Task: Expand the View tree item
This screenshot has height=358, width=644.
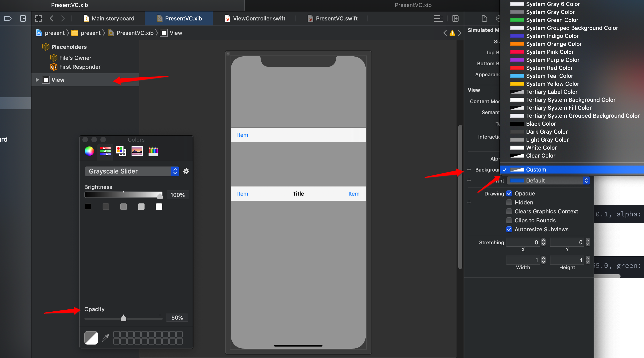Action: 37,80
